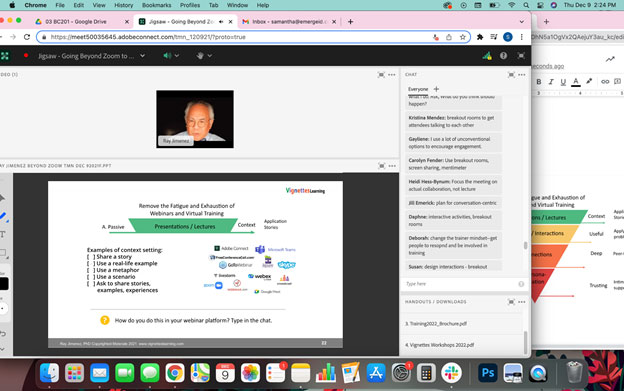Toggle Bold in background document toolbar
This screenshot has width=624, height=391.
[539, 82]
